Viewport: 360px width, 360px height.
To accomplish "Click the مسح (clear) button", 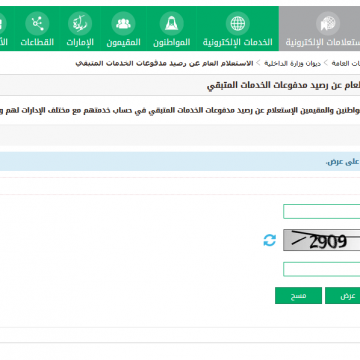I will tap(298, 296).
